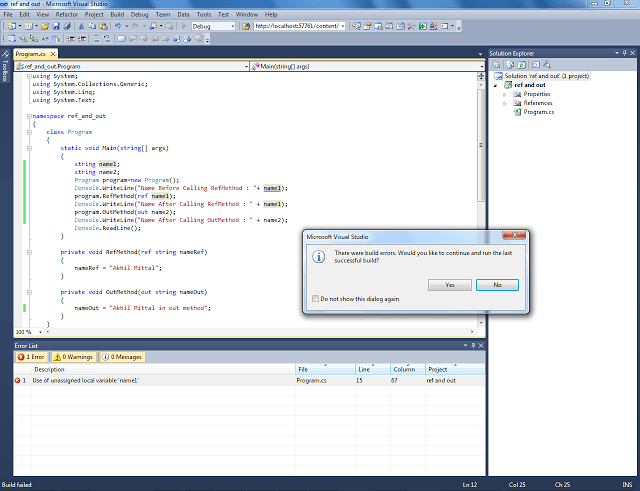Click Show All Files icon in Solution Explorer
Image resolution: width=640 pixels, height=491 pixels.
[x=508, y=64]
